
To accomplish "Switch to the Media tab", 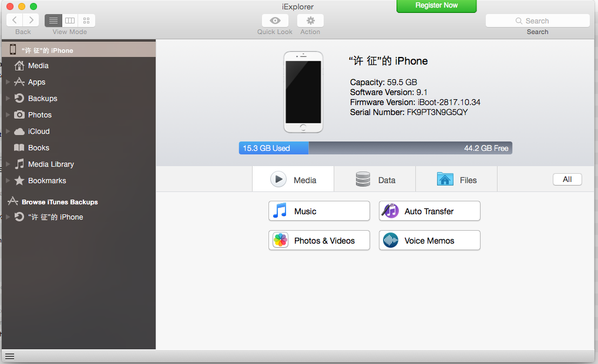I will (x=293, y=179).
